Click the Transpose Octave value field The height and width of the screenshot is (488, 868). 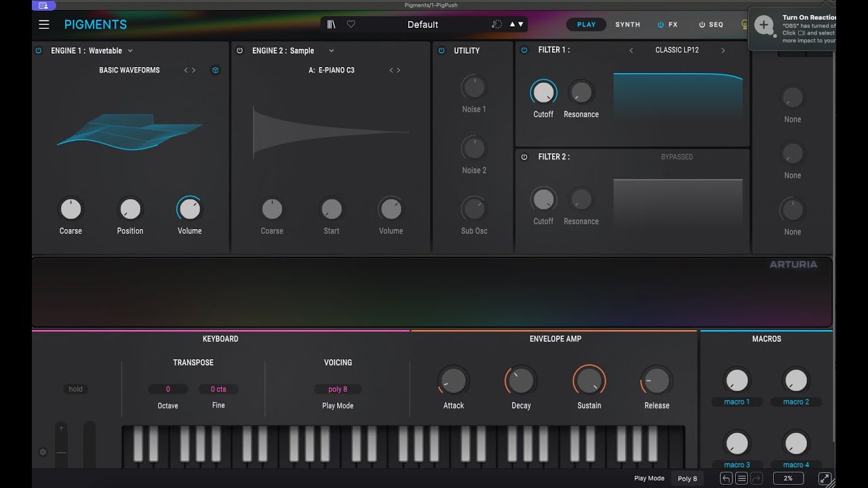pos(167,389)
